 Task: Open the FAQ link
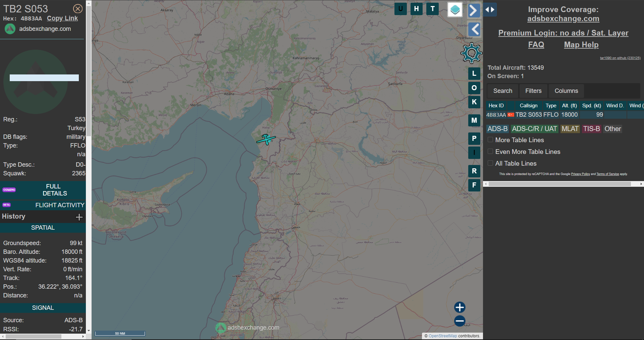(x=536, y=45)
